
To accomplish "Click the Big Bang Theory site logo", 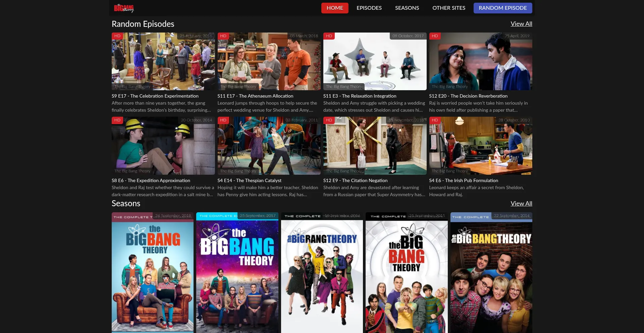I will [123, 8].
